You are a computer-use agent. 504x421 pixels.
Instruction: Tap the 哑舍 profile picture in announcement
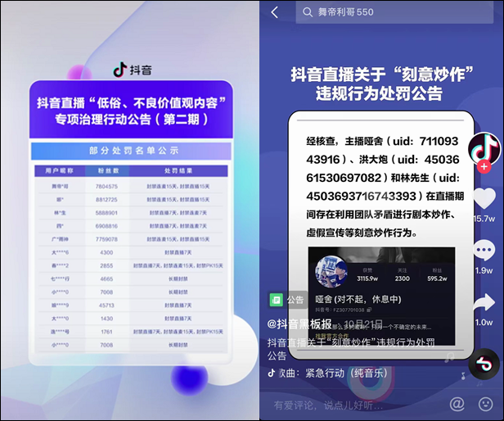[x=331, y=272]
